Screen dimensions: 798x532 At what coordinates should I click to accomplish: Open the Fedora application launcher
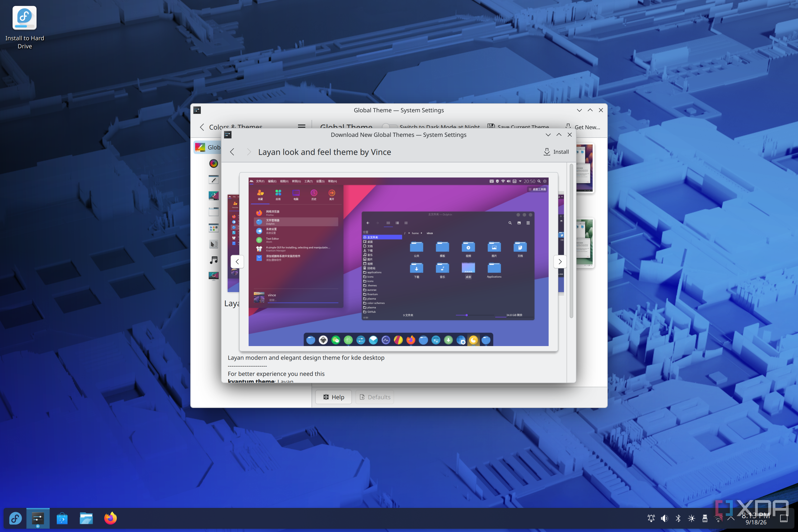coord(15,518)
